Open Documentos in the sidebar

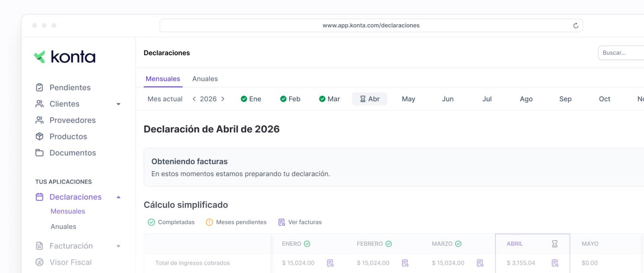click(x=73, y=153)
